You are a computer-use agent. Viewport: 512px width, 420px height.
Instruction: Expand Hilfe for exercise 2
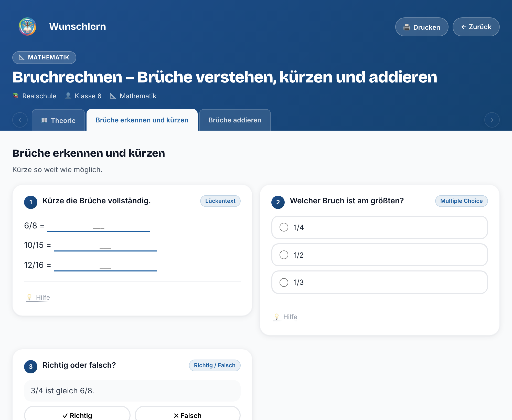(285, 317)
